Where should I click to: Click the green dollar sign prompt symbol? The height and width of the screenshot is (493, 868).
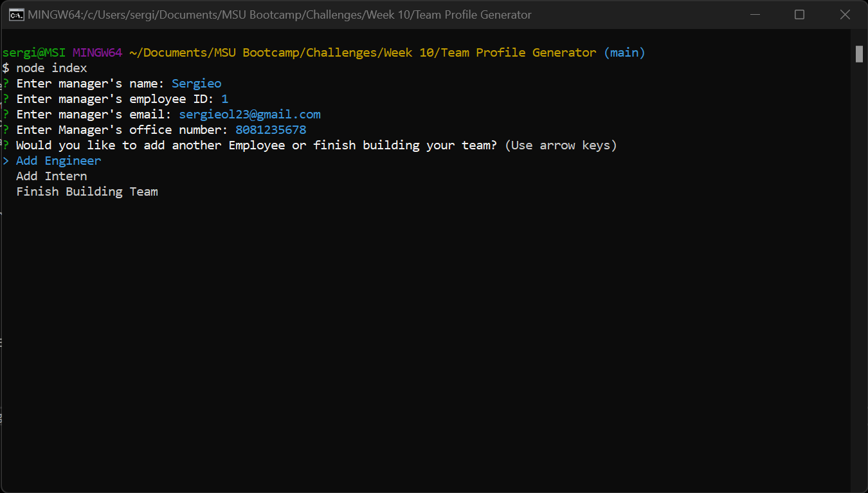pyautogui.click(x=5, y=68)
